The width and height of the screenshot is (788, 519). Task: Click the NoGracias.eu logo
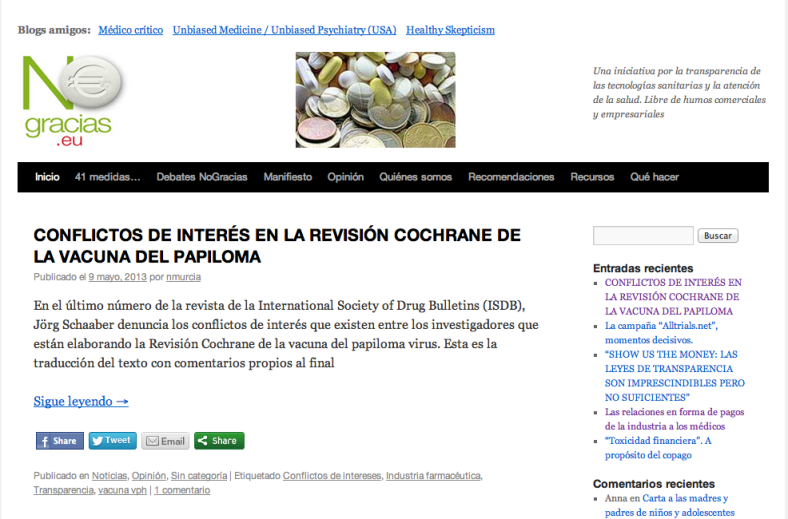pyautogui.click(x=71, y=99)
